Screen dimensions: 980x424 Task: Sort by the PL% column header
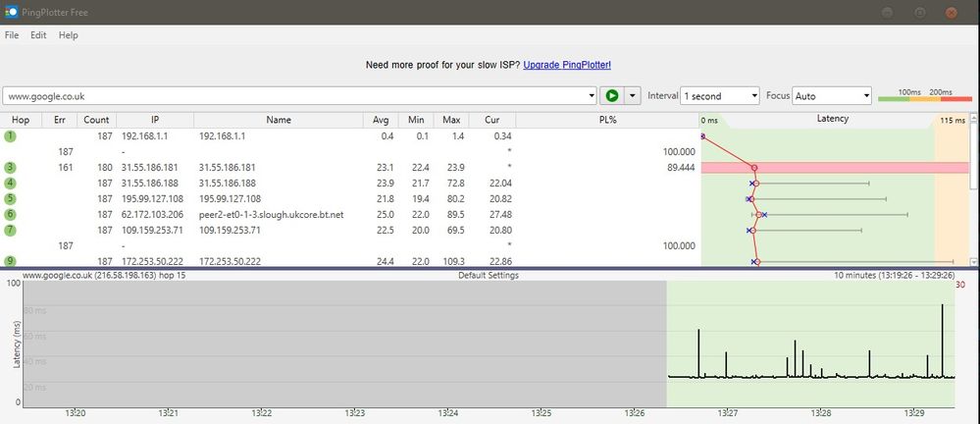point(606,119)
